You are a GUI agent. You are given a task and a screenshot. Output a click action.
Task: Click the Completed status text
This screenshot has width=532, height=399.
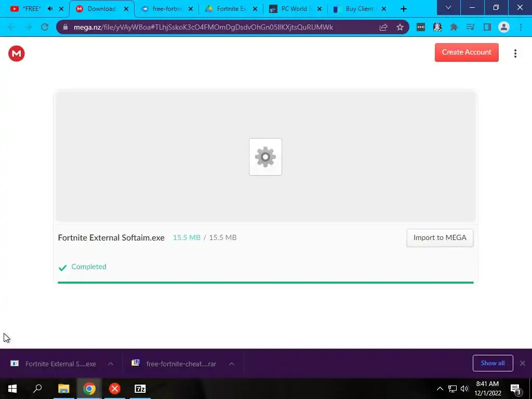tap(88, 267)
